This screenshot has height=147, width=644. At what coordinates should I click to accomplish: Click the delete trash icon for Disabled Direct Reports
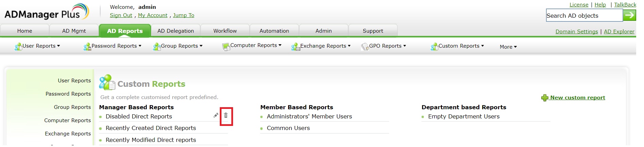pos(226,115)
